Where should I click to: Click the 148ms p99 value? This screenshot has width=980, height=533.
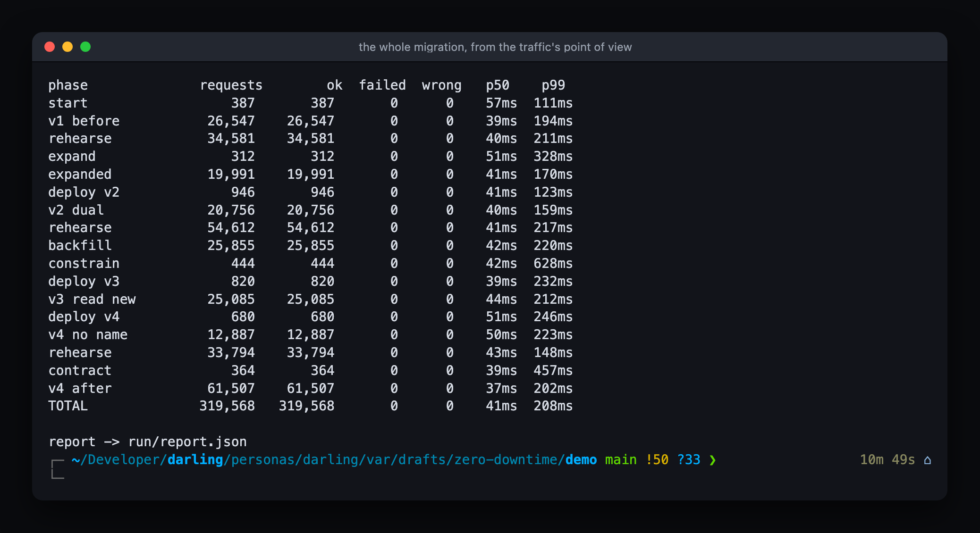553,353
